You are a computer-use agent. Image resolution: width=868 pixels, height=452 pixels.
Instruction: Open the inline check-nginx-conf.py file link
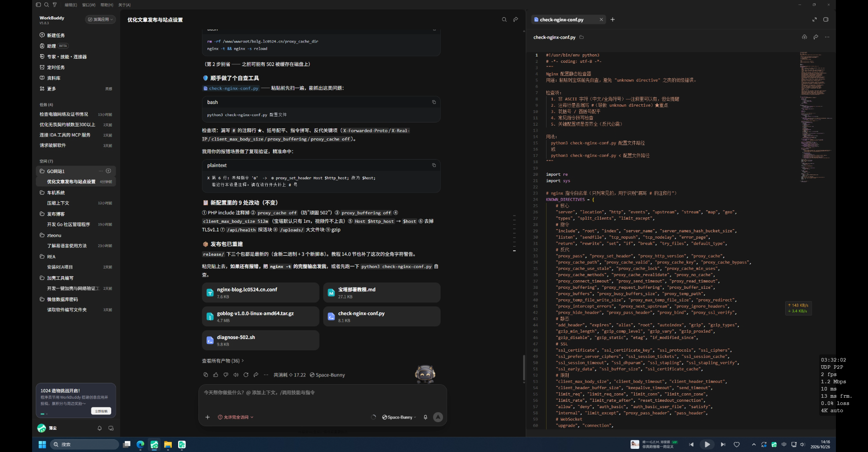pyautogui.click(x=231, y=88)
